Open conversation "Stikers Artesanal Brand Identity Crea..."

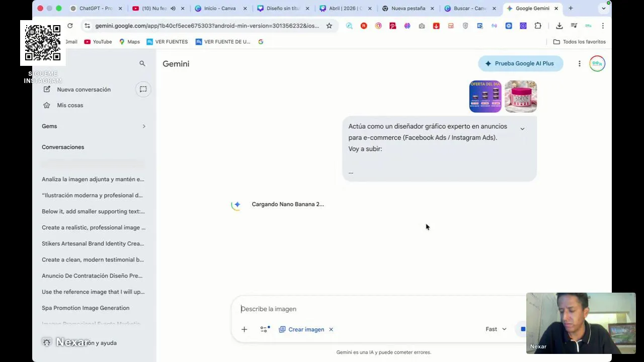[93, 243]
